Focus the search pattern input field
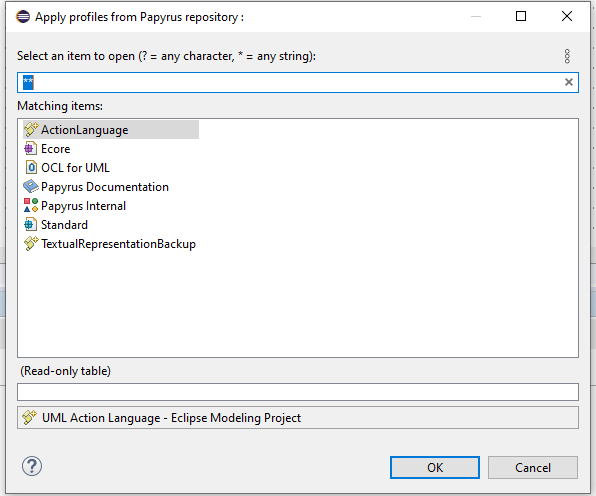 pyautogui.click(x=298, y=82)
